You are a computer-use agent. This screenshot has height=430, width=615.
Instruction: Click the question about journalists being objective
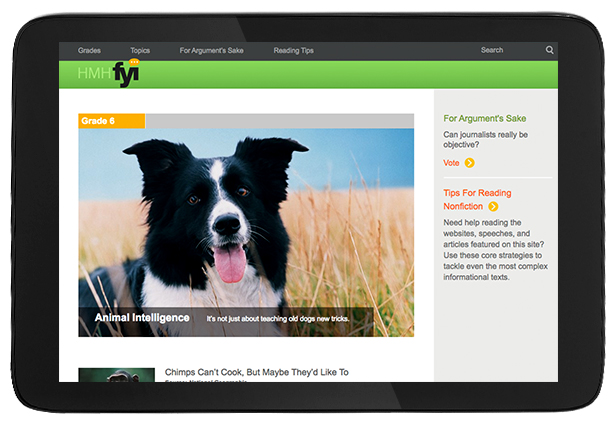485,139
